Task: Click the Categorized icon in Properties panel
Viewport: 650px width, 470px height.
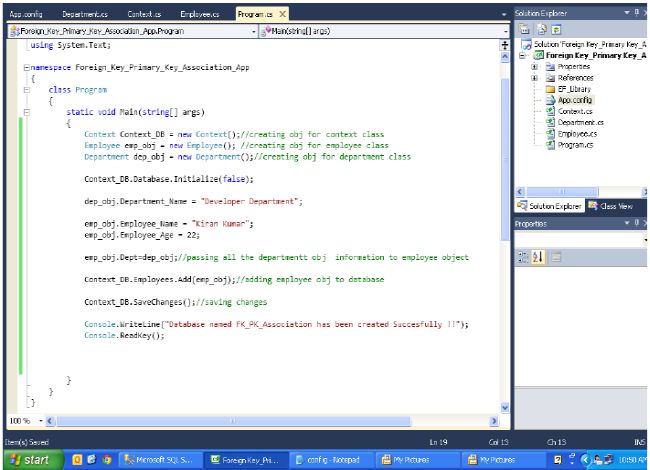Action: tap(523, 258)
